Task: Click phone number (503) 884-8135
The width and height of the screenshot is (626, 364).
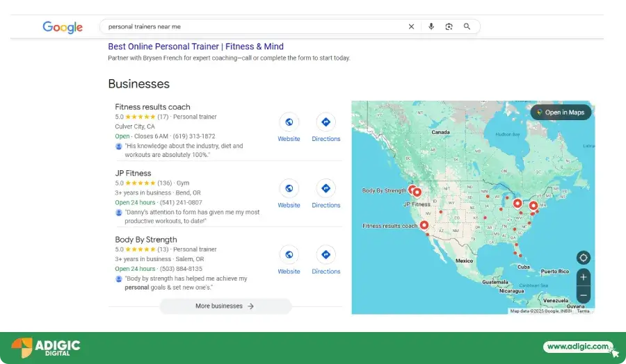Action: [x=181, y=269]
